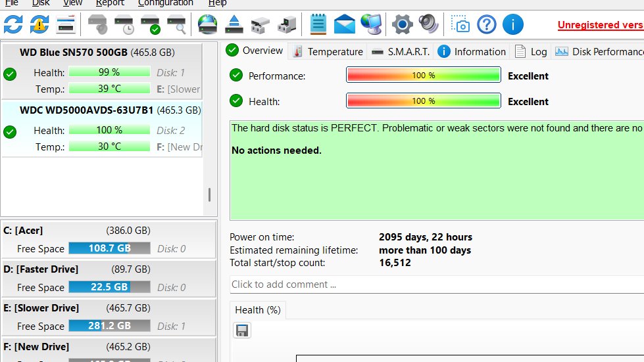Click green check icon next to Health: label in Overview
The height and width of the screenshot is (362, 644).
coord(236,101)
